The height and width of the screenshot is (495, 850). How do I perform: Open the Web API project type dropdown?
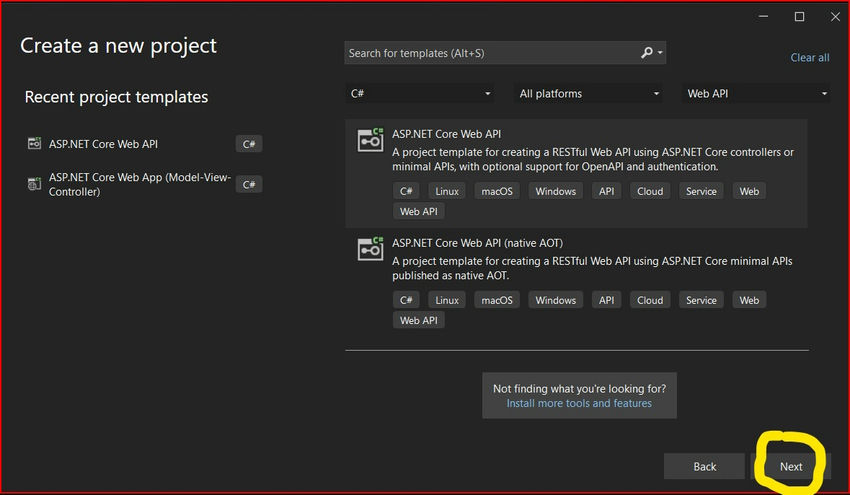click(x=756, y=94)
